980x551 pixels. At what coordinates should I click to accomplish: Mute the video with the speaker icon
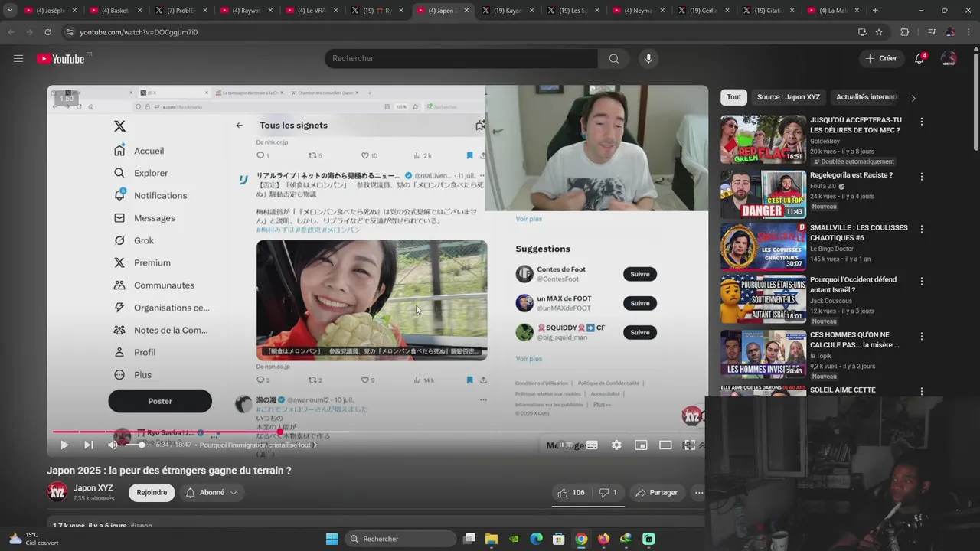click(113, 445)
